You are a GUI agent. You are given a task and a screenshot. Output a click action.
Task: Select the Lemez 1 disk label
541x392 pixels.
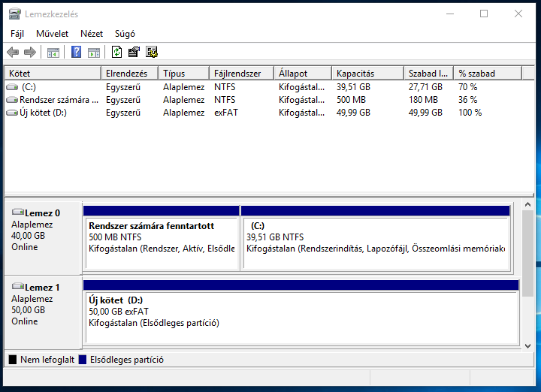[x=42, y=288]
